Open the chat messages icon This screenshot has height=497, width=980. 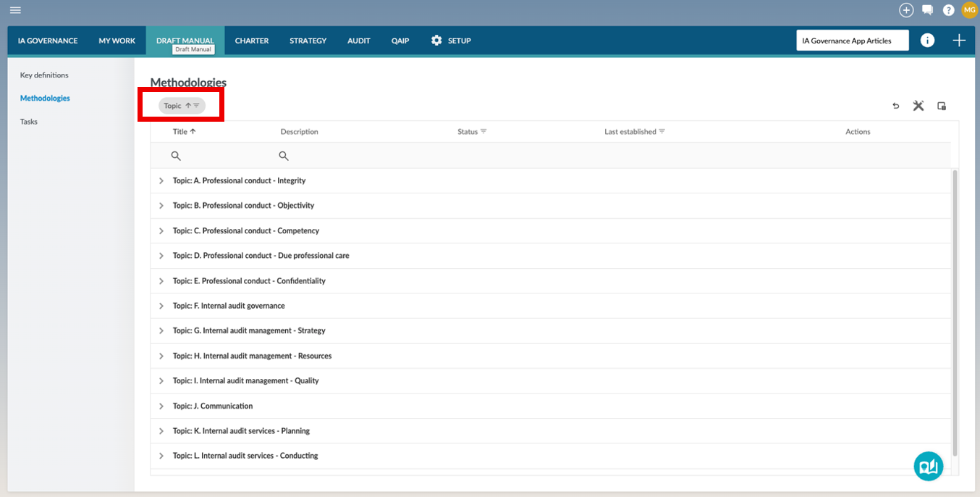(x=927, y=10)
